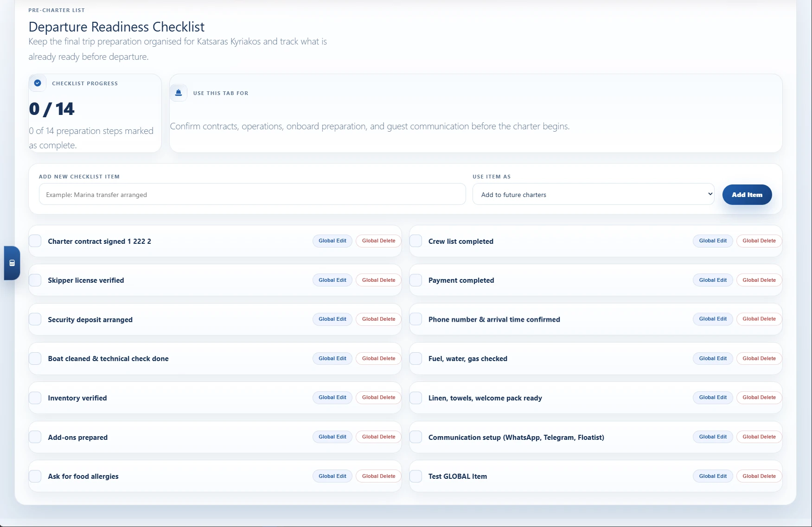The height and width of the screenshot is (527, 812).
Task: Focus the new checklist item text field
Action: 252,194
